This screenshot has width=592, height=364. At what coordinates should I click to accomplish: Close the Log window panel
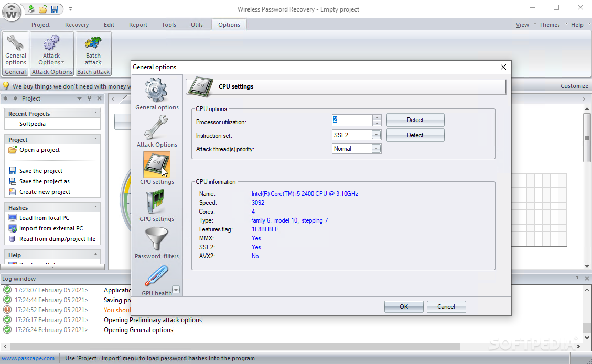[587, 279]
